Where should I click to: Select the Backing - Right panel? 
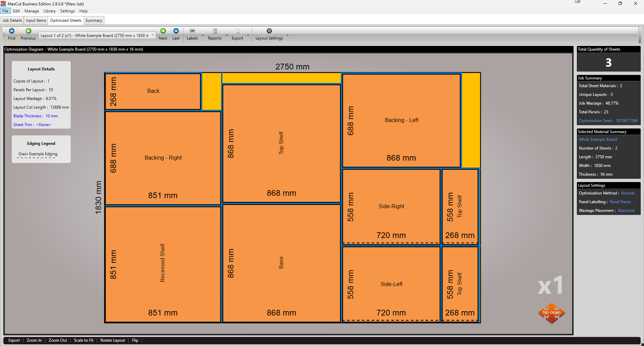[x=163, y=158]
